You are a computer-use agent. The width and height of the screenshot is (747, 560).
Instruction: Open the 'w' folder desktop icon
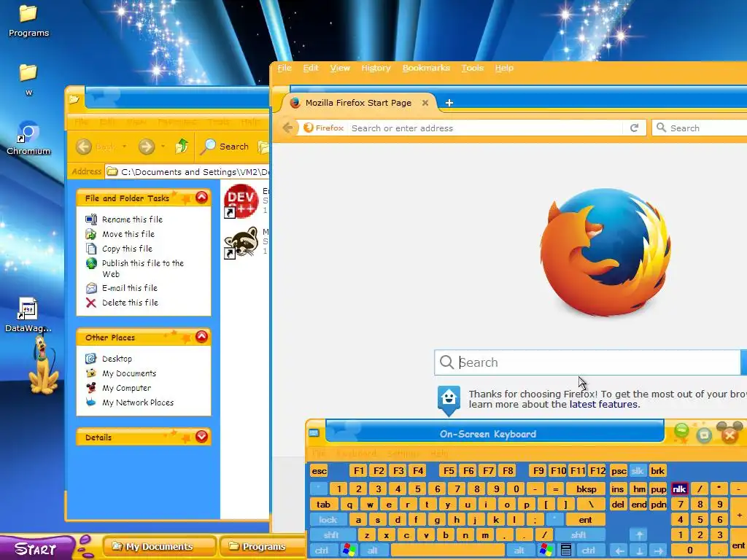point(28,79)
